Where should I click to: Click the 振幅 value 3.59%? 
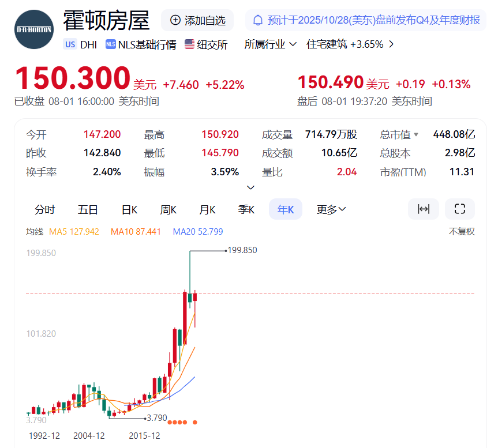click(x=225, y=172)
